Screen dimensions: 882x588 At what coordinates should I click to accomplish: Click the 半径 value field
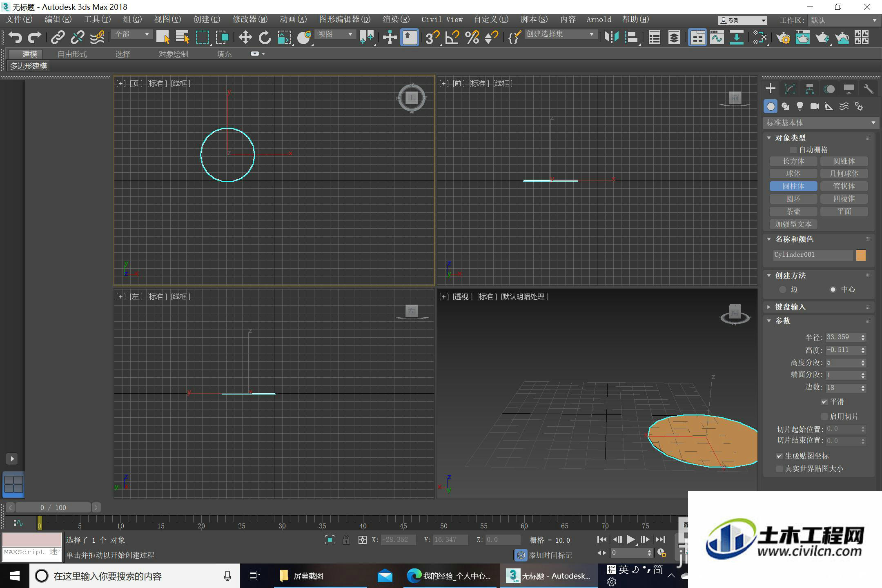[x=842, y=337]
